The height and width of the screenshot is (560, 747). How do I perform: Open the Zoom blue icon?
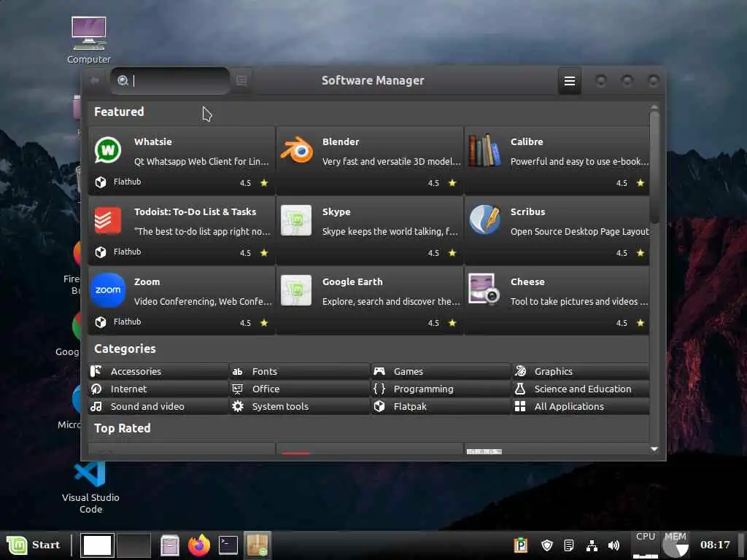(x=108, y=290)
